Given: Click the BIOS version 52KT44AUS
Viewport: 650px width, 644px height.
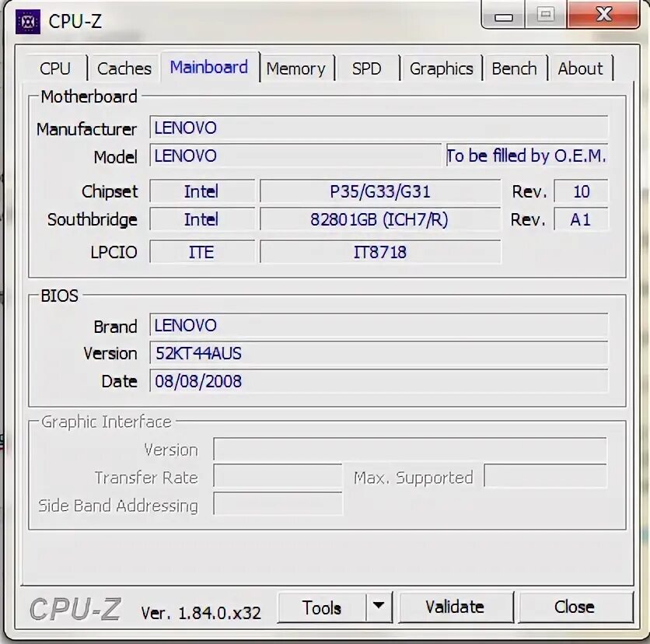Looking at the screenshot, I should (379, 353).
